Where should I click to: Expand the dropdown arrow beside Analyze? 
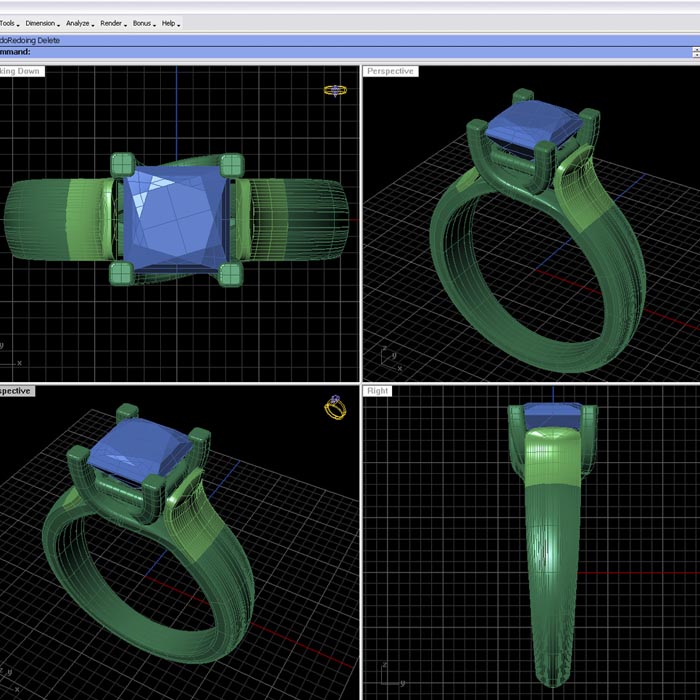click(93, 25)
